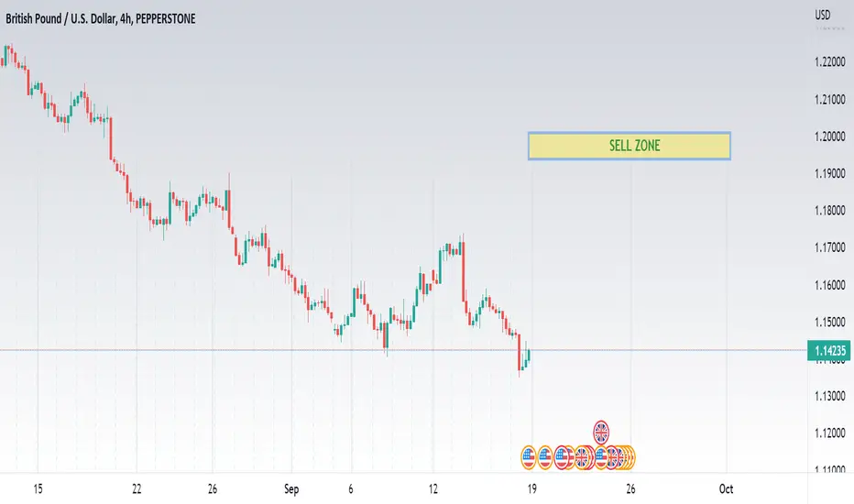Image resolution: width=854 pixels, height=504 pixels.
Task: Click the 1.13000 price scale label
Action: coord(830,396)
